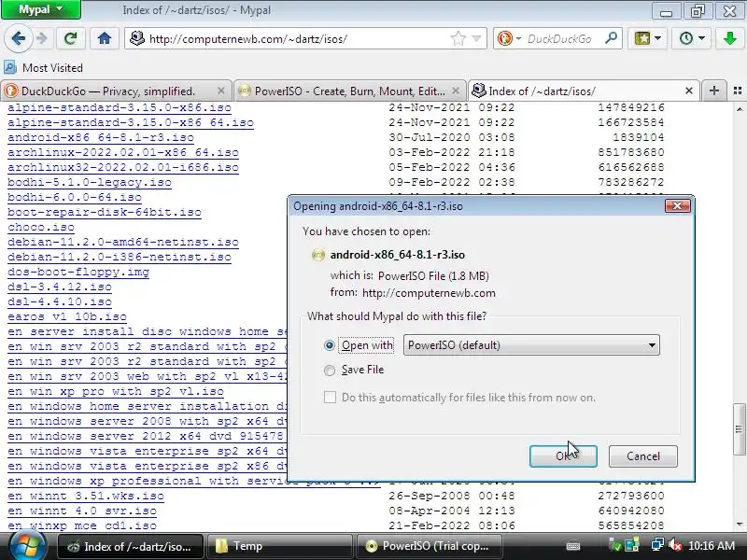Open en_winxp_mce_cd1.iso link
The height and width of the screenshot is (560, 747).
coord(82,525)
